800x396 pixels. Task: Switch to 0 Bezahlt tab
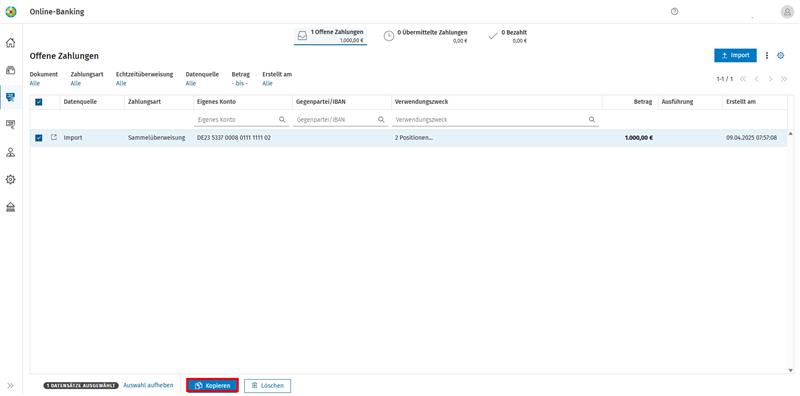click(x=508, y=36)
